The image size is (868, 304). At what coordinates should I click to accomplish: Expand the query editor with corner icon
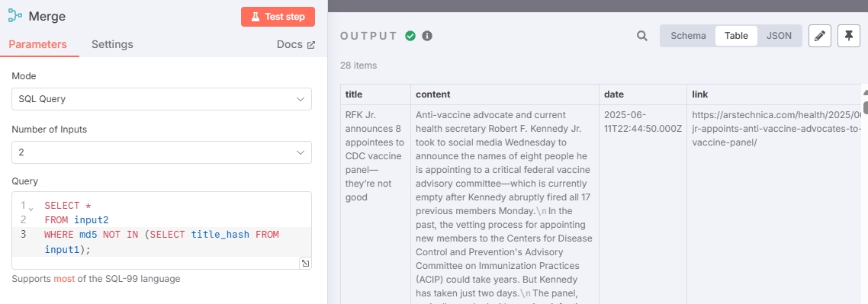coord(304,264)
